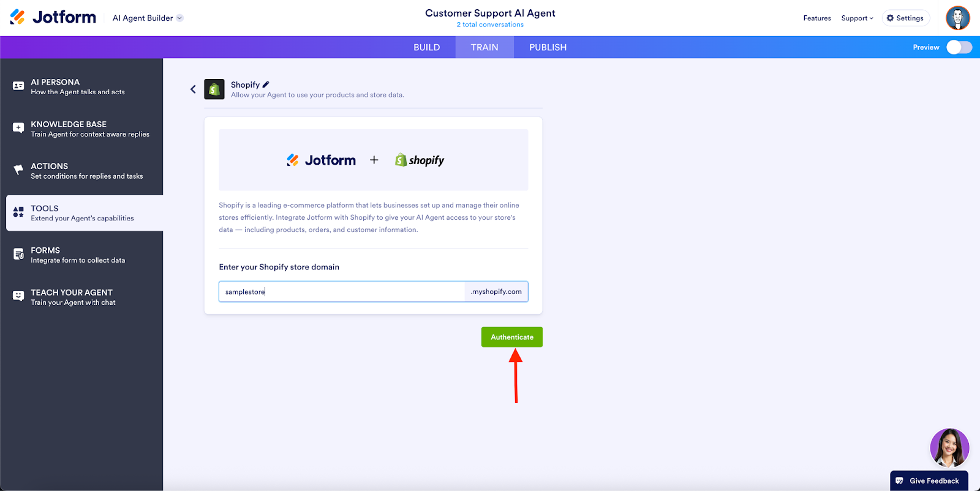Switch to the PUBLISH tab

548,47
